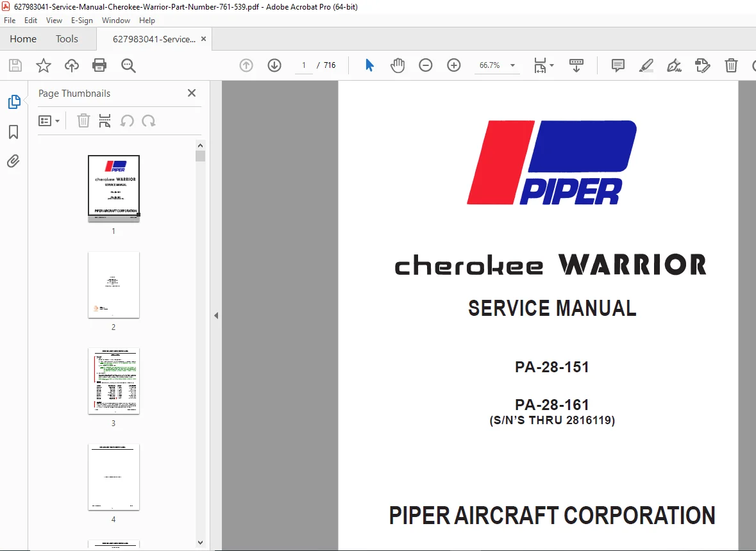
Task: Activate the Selection arrow tool
Action: (369, 65)
